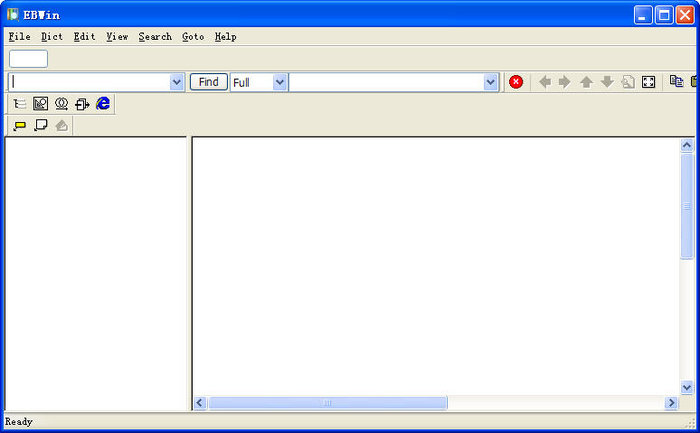Expand the search word history dropdown
The width and height of the screenshot is (700, 433).
[x=176, y=82]
